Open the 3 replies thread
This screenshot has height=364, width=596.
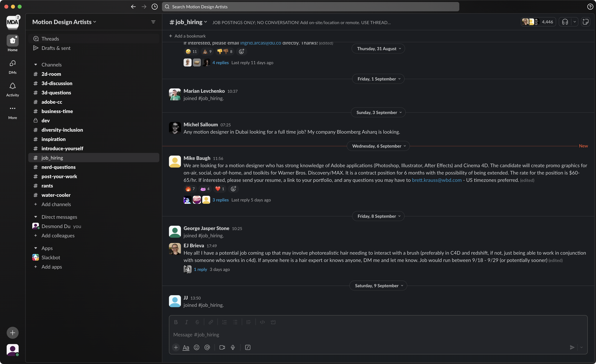220,200
